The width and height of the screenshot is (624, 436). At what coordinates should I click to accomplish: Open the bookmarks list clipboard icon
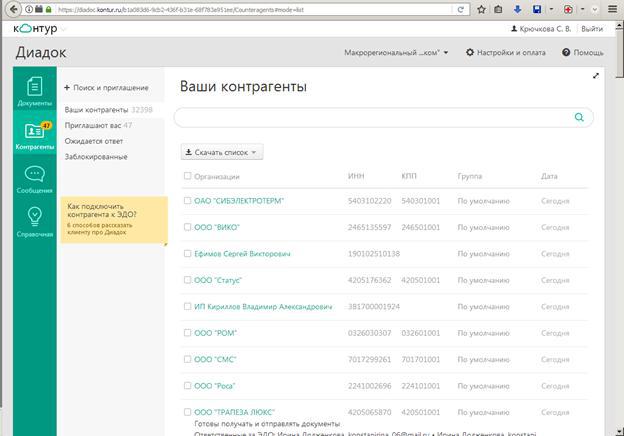coord(498,9)
